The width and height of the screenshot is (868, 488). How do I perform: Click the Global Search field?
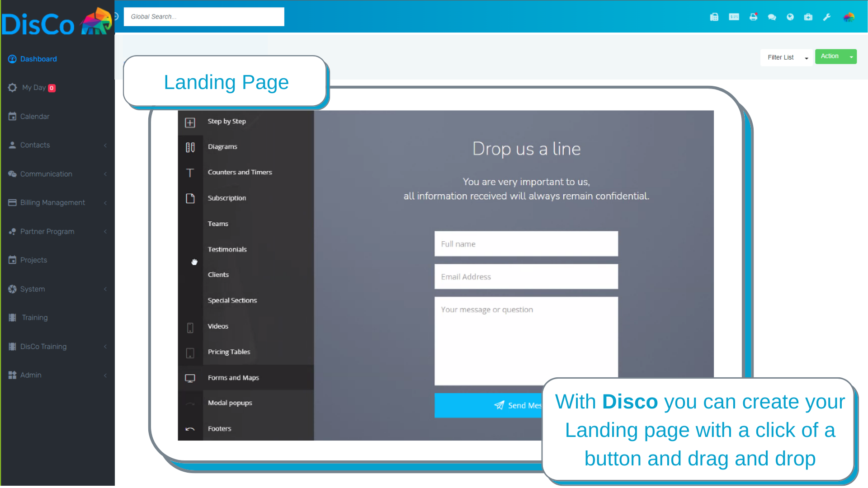coord(204,17)
